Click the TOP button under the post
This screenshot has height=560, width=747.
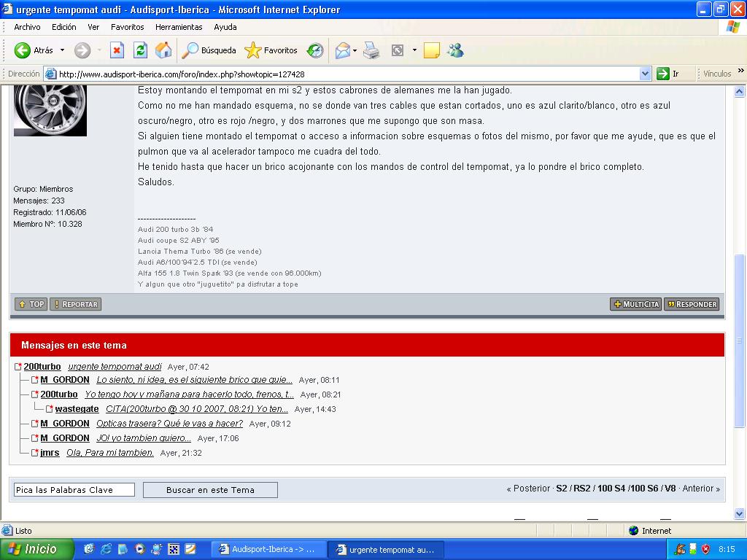31,304
